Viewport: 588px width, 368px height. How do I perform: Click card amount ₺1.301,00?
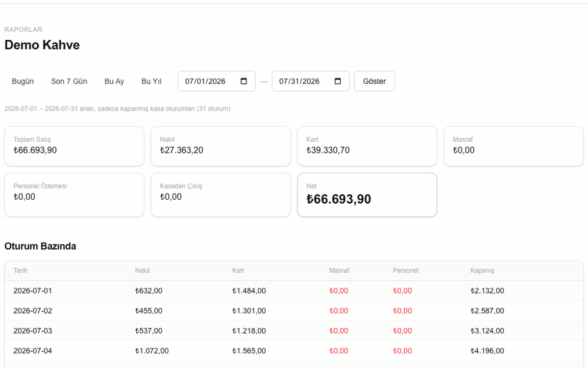[249, 311]
